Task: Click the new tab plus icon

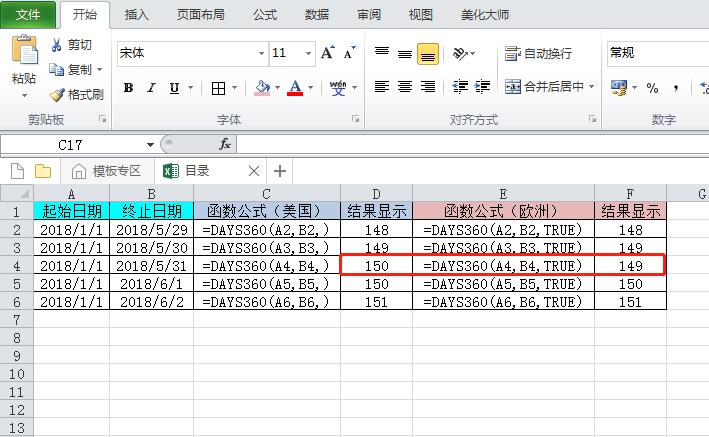Action: (x=280, y=171)
